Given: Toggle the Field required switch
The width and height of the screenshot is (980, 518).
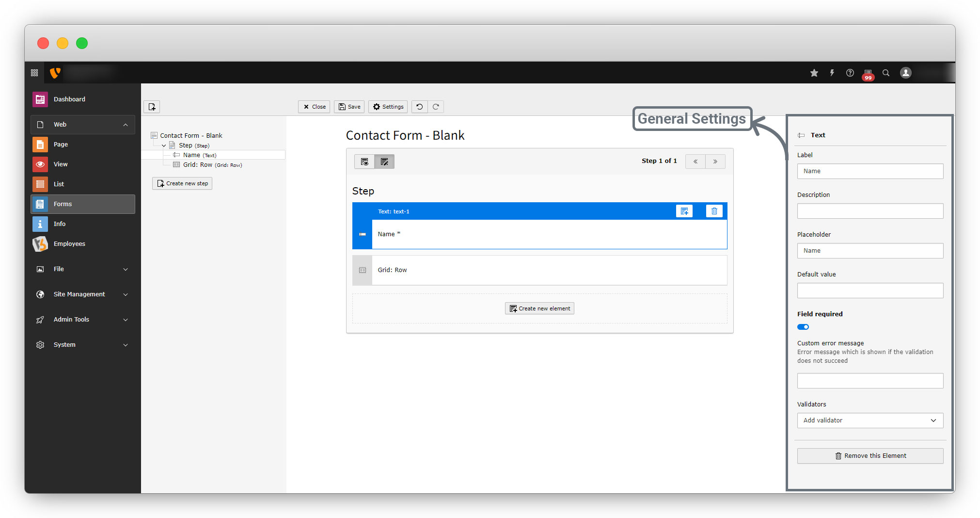Looking at the screenshot, I should (x=803, y=327).
